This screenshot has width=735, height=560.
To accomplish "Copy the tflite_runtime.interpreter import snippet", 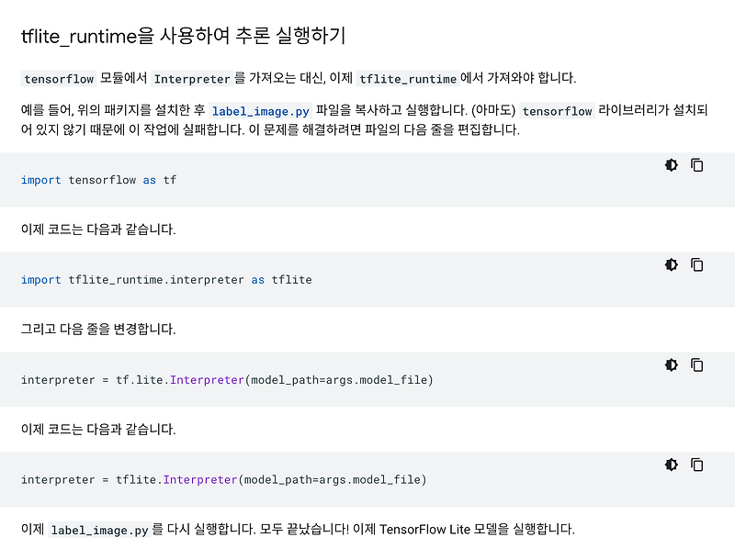I will pyautogui.click(x=697, y=264).
